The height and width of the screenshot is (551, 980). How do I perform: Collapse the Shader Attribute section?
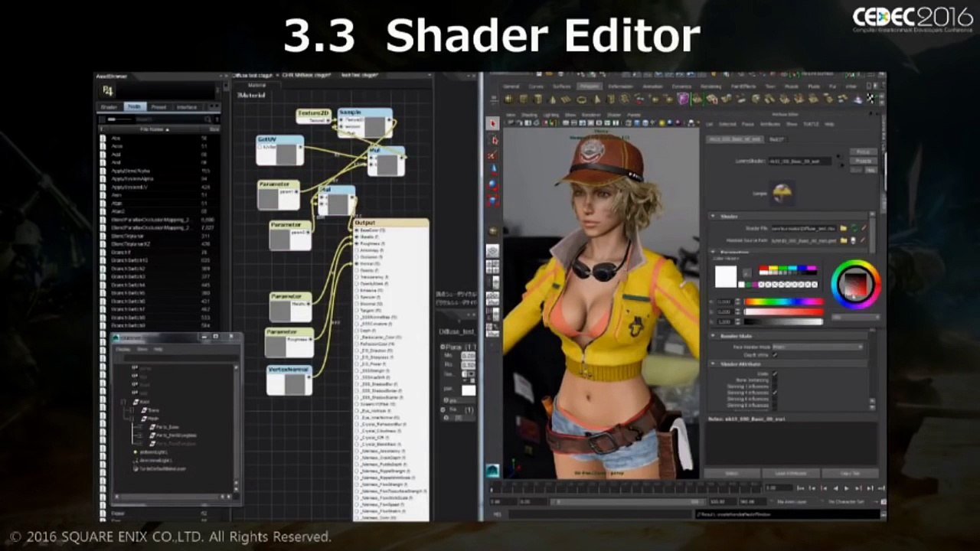point(713,364)
